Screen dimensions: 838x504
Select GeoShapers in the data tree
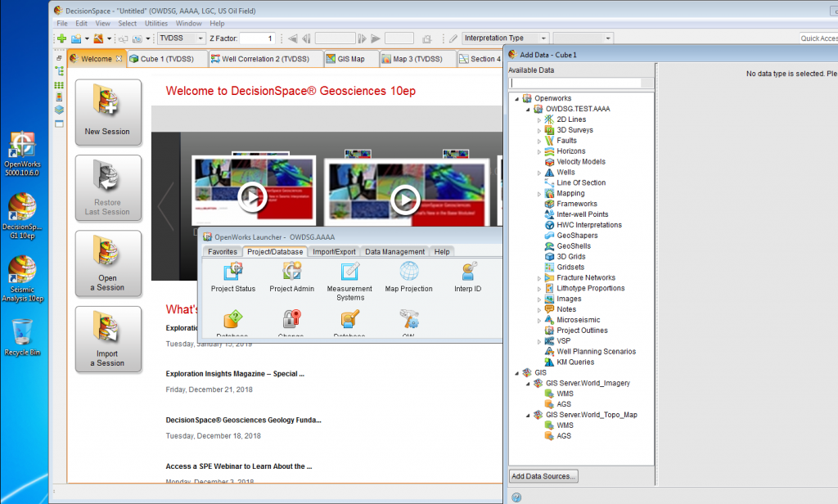point(577,235)
